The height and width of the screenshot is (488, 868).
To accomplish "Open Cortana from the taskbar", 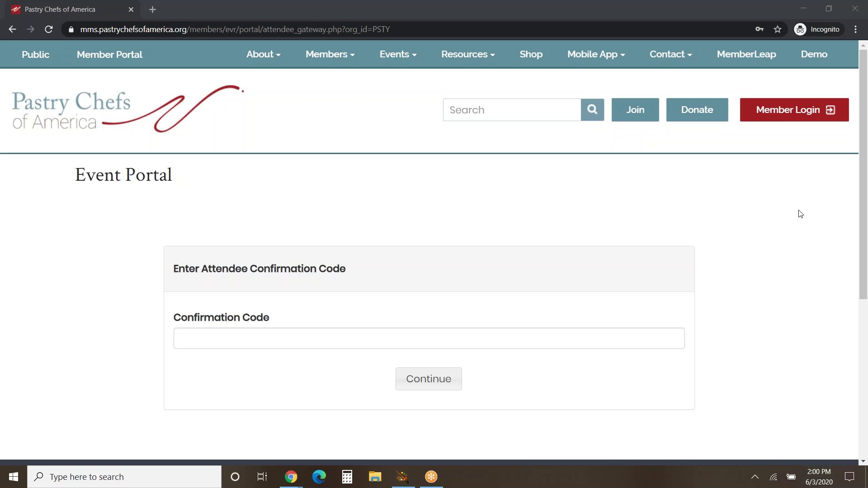I will point(235,477).
